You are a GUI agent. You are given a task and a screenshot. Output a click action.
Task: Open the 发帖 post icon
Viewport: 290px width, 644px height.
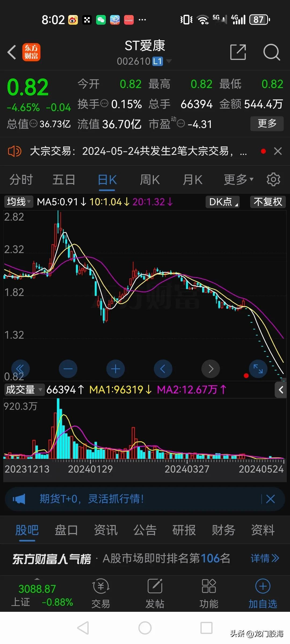[155, 594]
